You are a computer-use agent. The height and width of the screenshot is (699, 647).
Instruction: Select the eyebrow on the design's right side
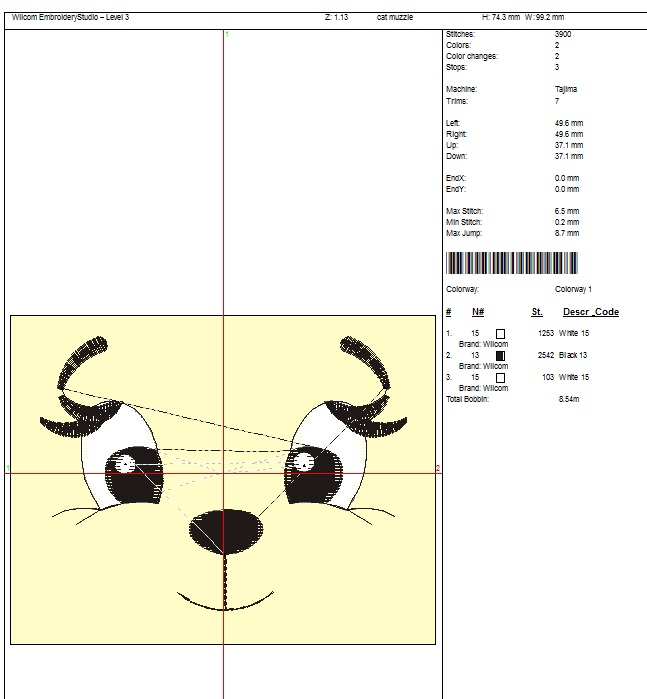365,362
